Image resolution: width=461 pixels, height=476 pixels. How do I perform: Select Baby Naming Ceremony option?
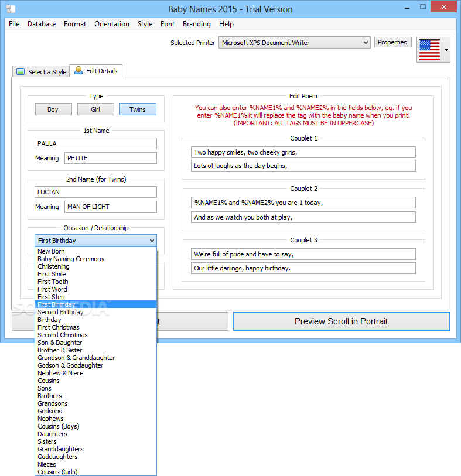pyautogui.click(x=95, y=259)
